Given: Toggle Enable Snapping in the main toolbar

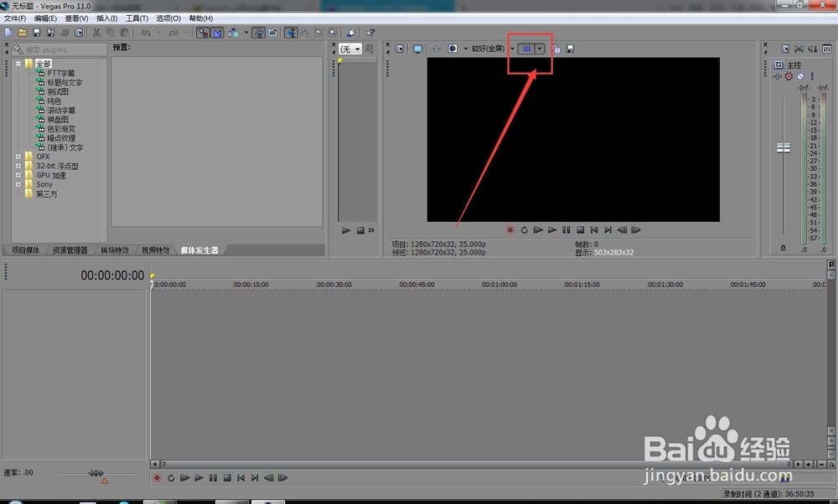Looking at the screenshot, I should coord(203,33).
